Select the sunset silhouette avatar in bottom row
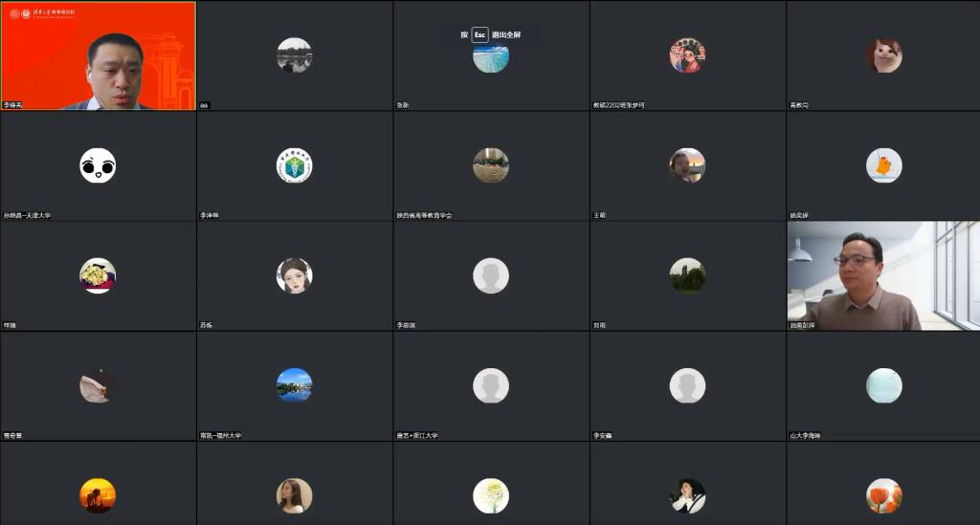The image size is (980, 525). click(98, 495)
